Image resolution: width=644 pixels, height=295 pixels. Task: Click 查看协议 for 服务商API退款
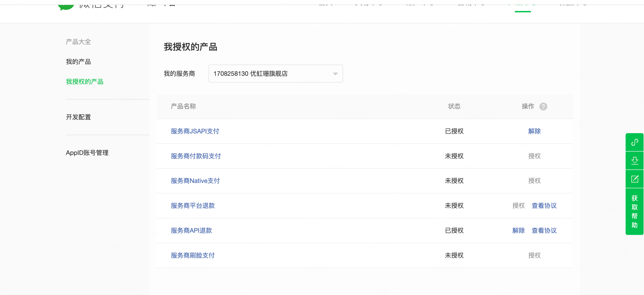click(544, 230)
